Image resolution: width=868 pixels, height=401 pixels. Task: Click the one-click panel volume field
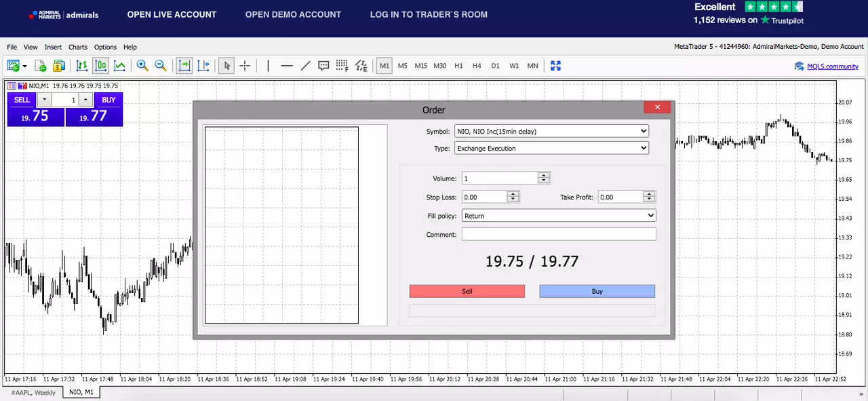[x=64, y=100]
